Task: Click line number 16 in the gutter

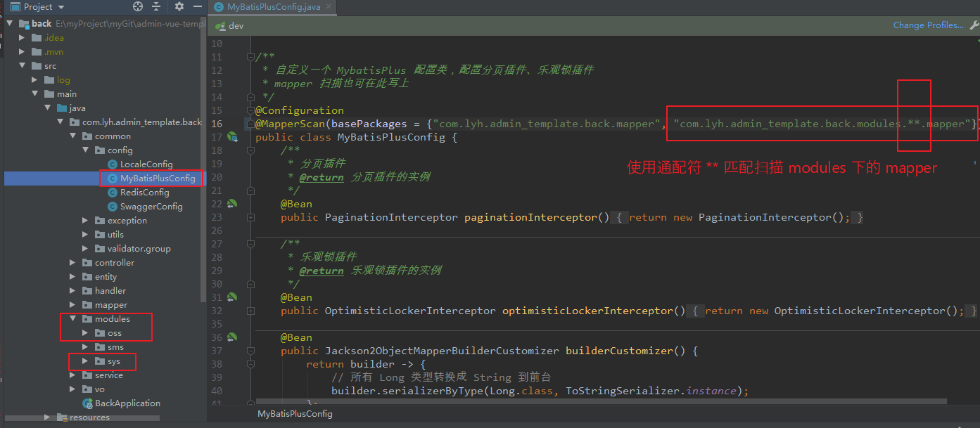Action: (216, 124)
